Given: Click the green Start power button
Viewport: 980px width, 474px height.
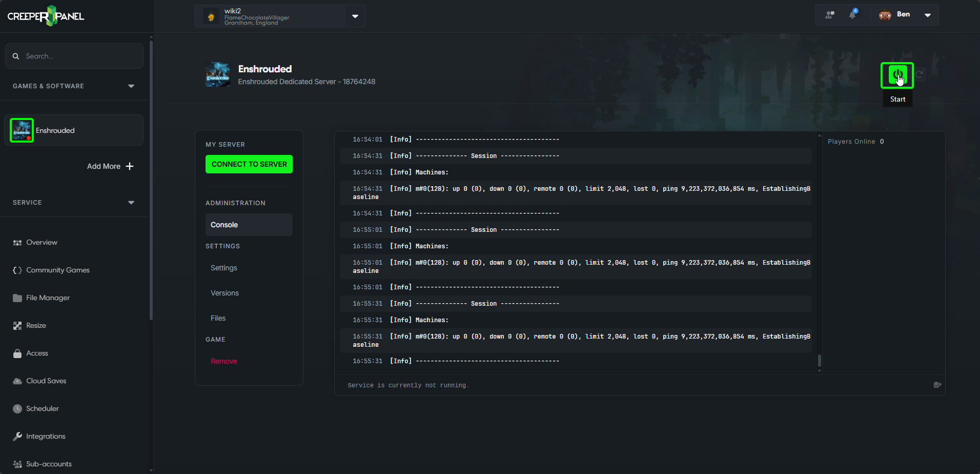Looking at the screenshot, I should [897, 75].
